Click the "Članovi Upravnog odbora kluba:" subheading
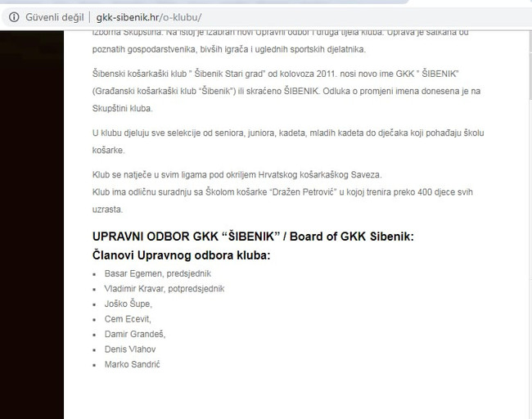Screen dimensions: 532x419 181,255
